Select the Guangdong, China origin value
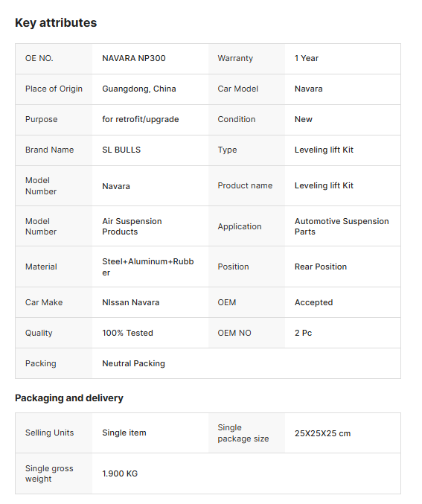 tap(139, 89)
